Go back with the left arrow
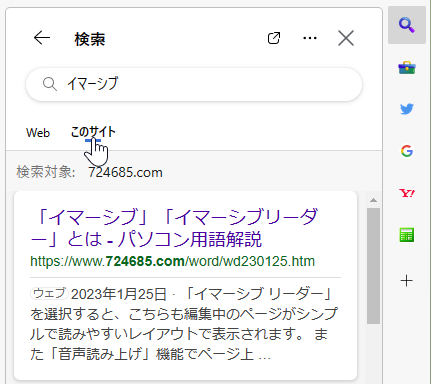The image size is (431, 384). [42, 38]
